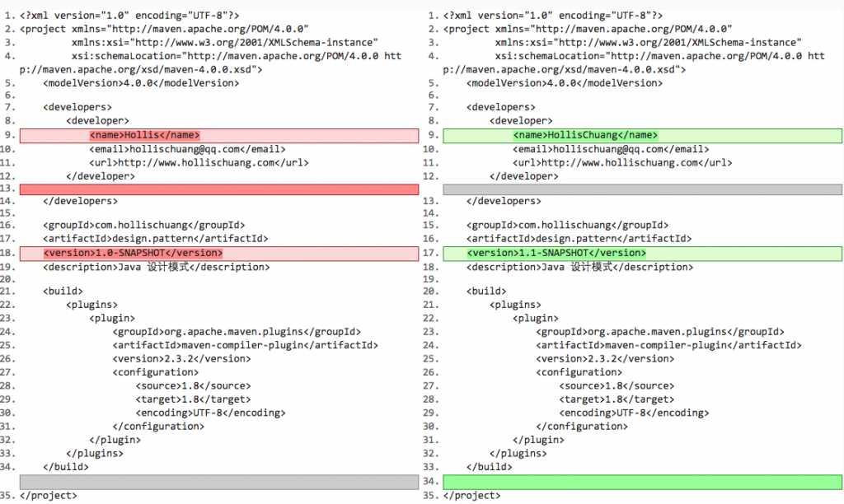
Task: Click </project> closing tag in right pane
Action: tap(472, 496)
